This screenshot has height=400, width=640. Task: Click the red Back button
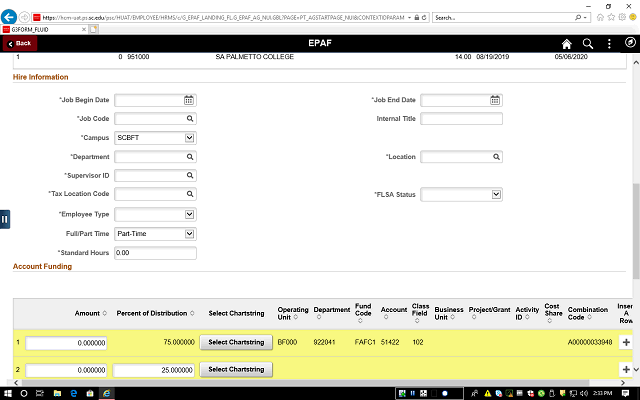[20, 43]
